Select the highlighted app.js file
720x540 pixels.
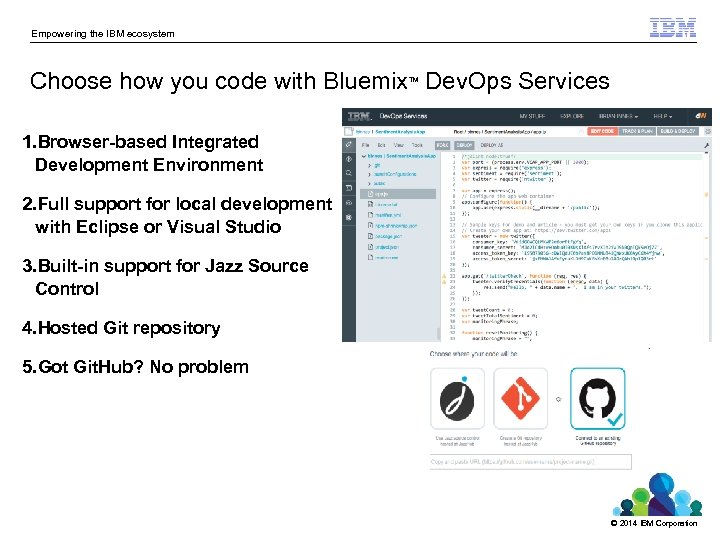click(398, 194)
